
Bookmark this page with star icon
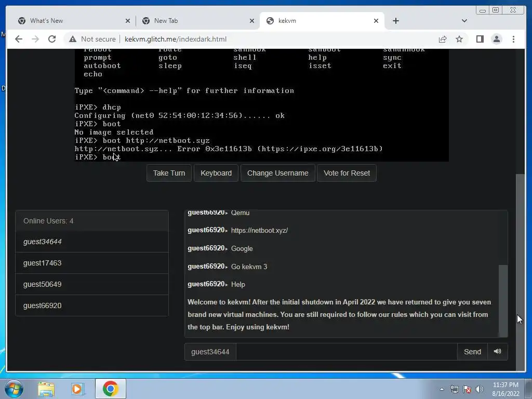pos(459,39)
